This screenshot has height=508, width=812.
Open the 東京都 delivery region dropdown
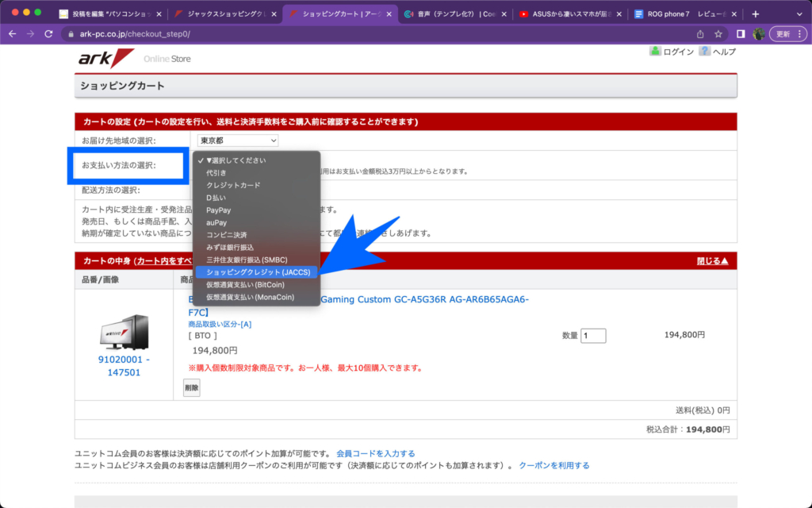pyautogui.click(x=238, y=140)
